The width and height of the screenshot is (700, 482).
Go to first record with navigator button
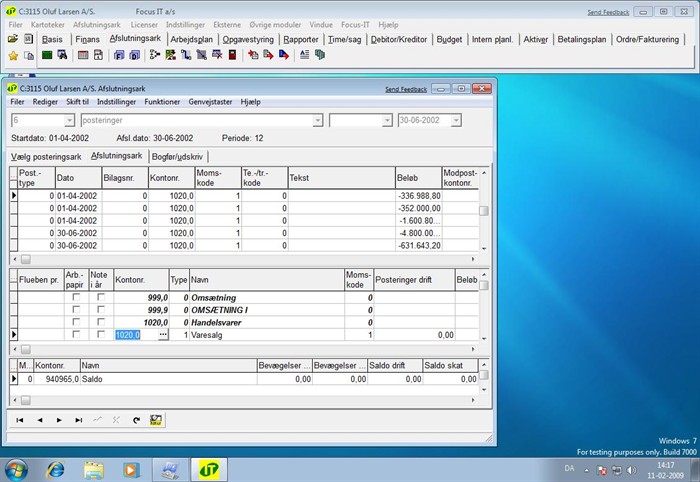(20, 420)
